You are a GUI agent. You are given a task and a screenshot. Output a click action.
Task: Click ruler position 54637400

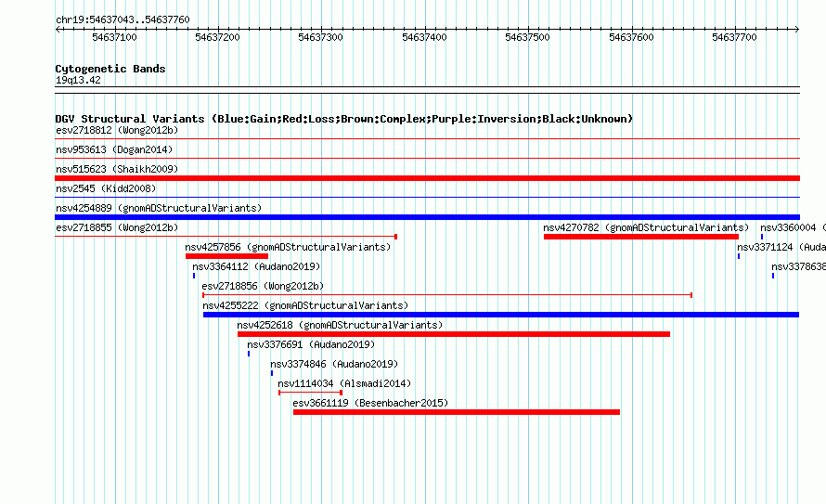coord(424,37)
